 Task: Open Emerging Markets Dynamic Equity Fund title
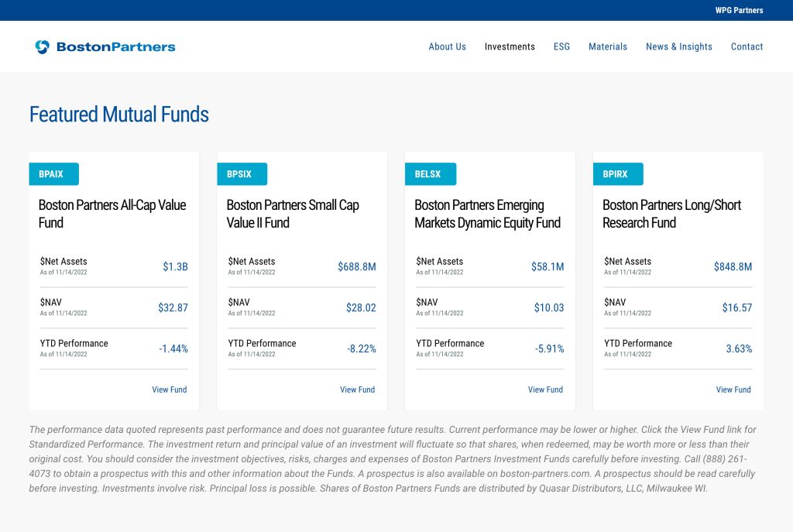point(488,214)
